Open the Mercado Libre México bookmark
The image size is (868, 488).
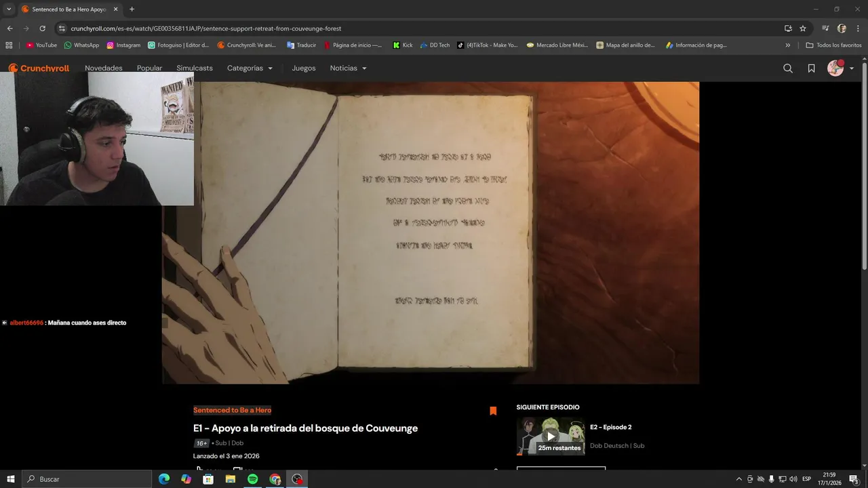click(557, 45)
